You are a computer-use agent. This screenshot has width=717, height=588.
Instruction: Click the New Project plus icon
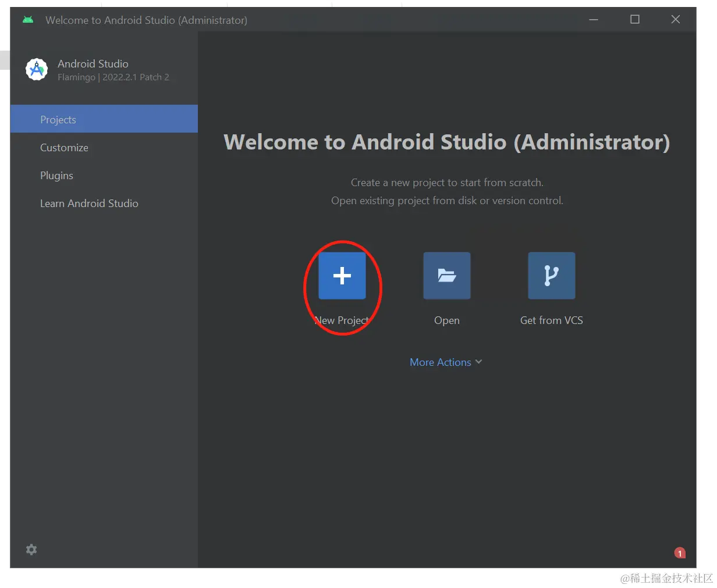(x=342, y=276)
